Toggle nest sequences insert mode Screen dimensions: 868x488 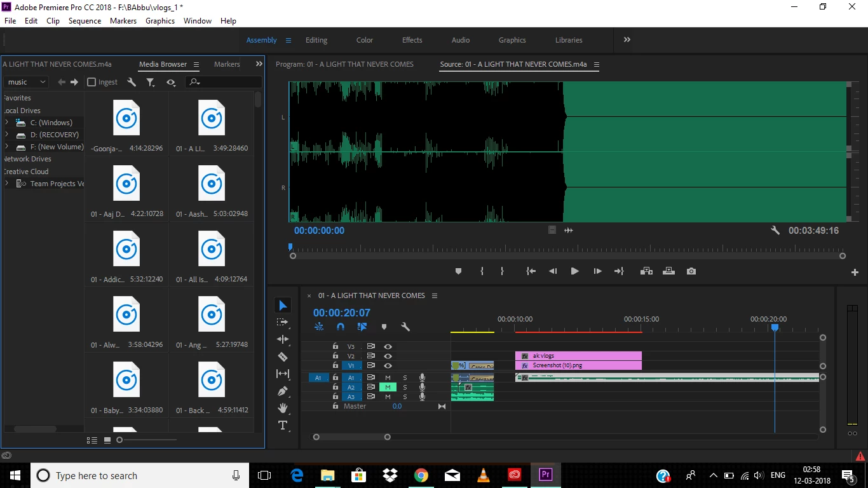(319, 327)
